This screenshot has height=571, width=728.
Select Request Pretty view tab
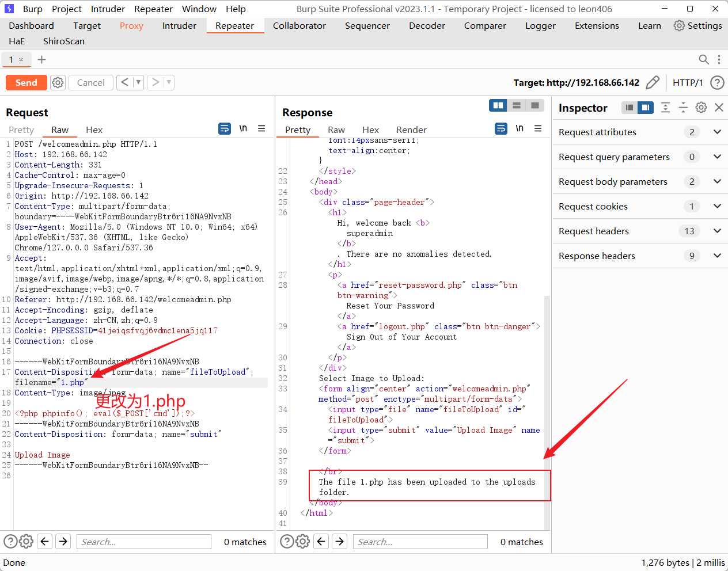(21, 130)
